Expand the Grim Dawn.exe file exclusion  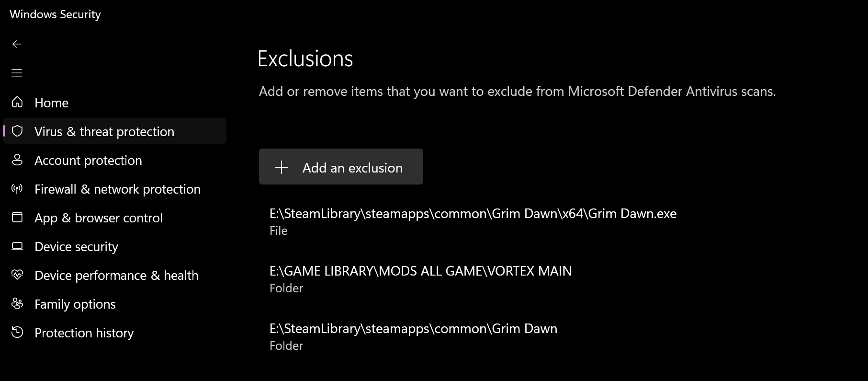pos(473,221)
